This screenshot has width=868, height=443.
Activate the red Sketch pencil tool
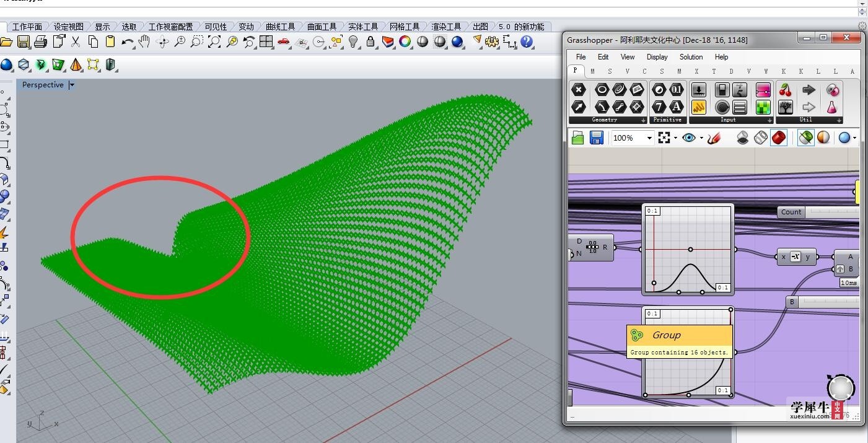point(714,138)
